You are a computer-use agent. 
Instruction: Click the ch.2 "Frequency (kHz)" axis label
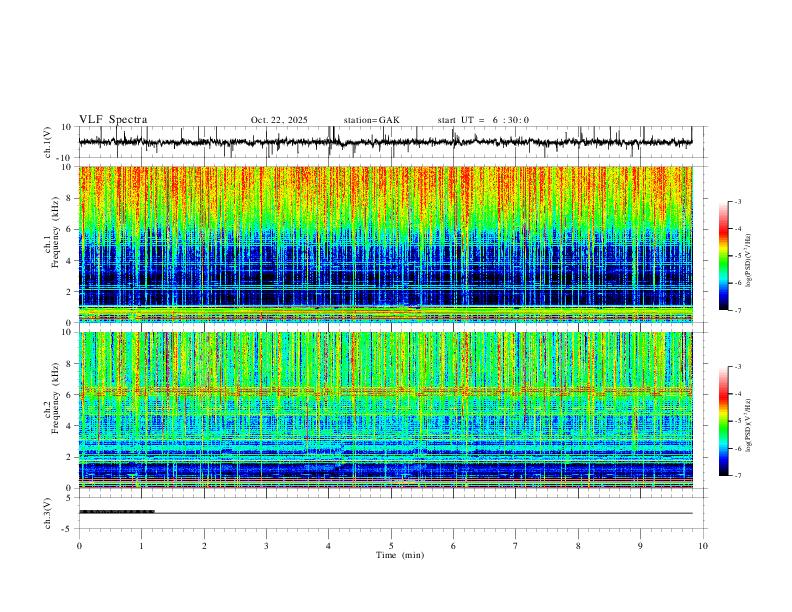55,398
